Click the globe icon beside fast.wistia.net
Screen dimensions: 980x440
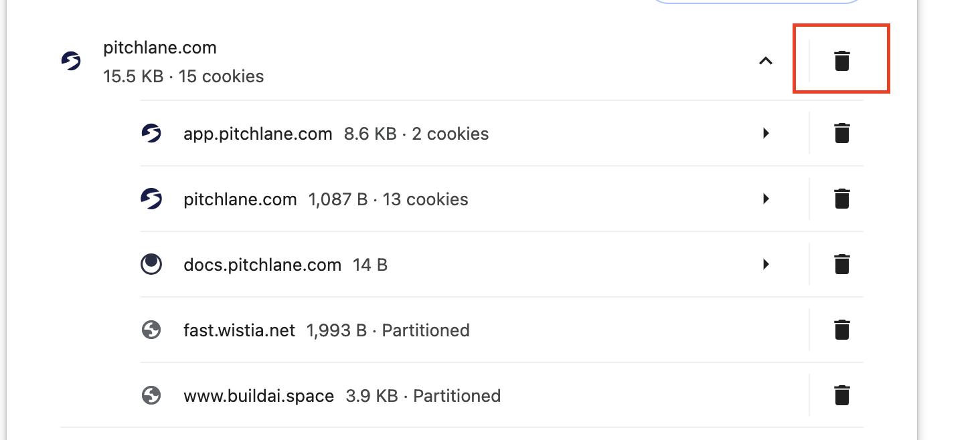click(x=151, y=330)
